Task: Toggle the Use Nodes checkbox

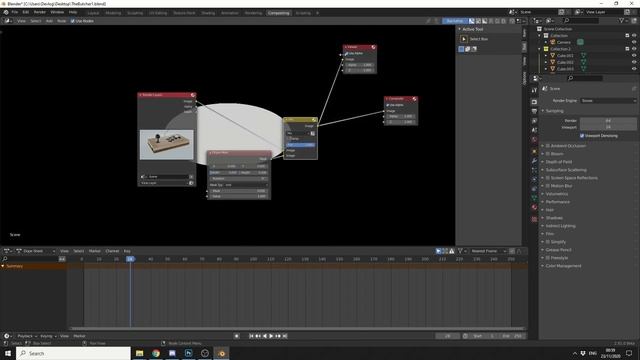Action: pyautogui.click(x=73, y=21)
